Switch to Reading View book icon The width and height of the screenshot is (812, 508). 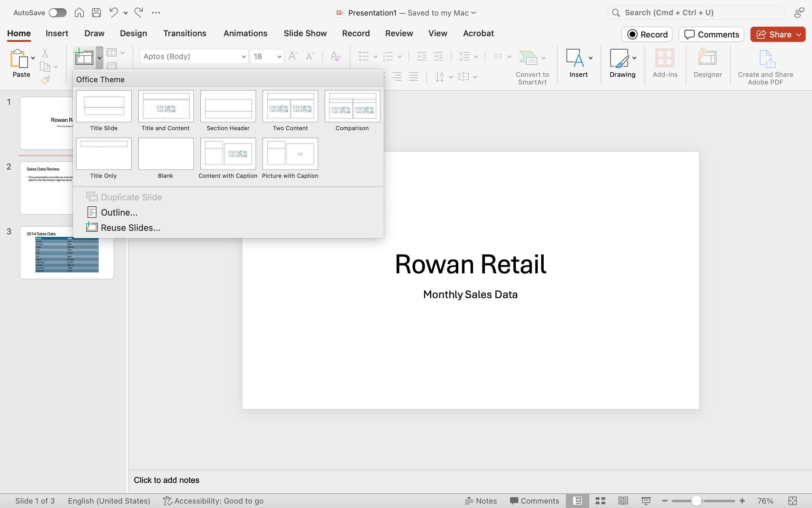pos(623,501)
